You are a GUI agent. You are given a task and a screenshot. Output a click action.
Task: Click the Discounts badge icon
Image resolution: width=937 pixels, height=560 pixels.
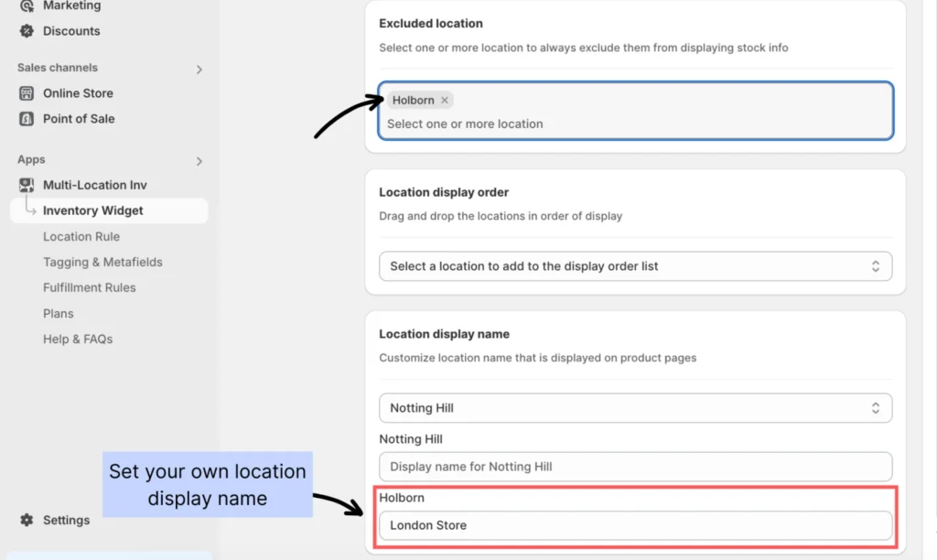click(27, 31)
